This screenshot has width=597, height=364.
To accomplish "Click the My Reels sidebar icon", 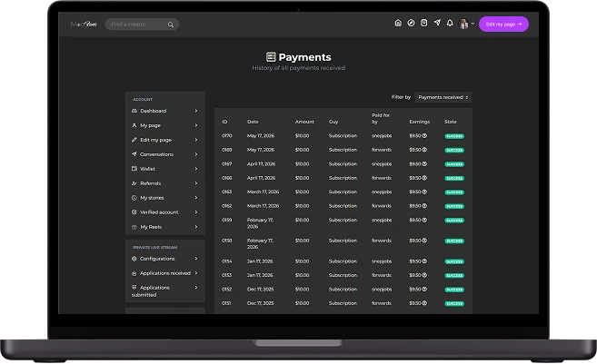I will coord(134,227).
